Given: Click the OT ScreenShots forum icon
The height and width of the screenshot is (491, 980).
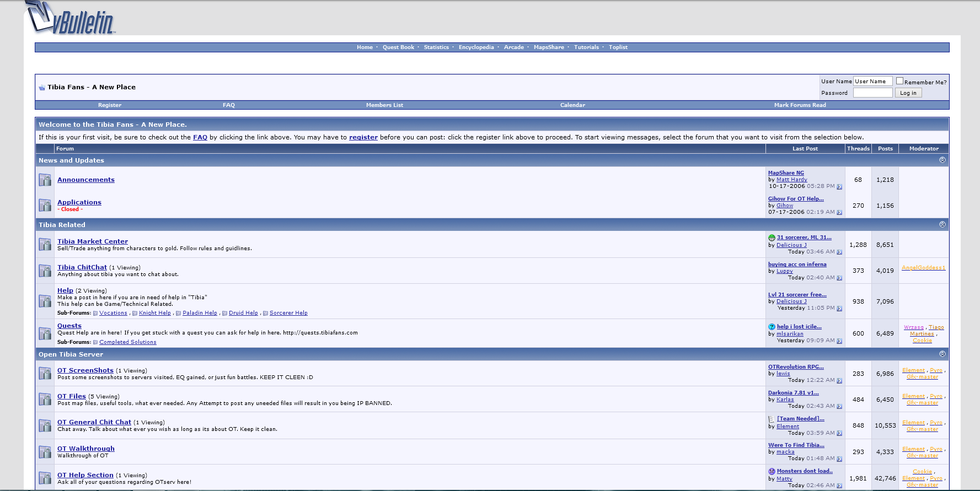Looking at the screenshot, I should click(x=45, y=373).
